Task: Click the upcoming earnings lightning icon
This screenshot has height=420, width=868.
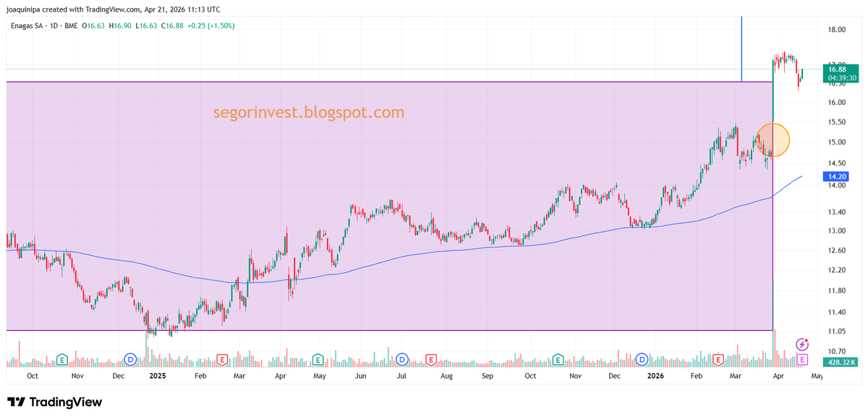Action: [x=803, y=346]
